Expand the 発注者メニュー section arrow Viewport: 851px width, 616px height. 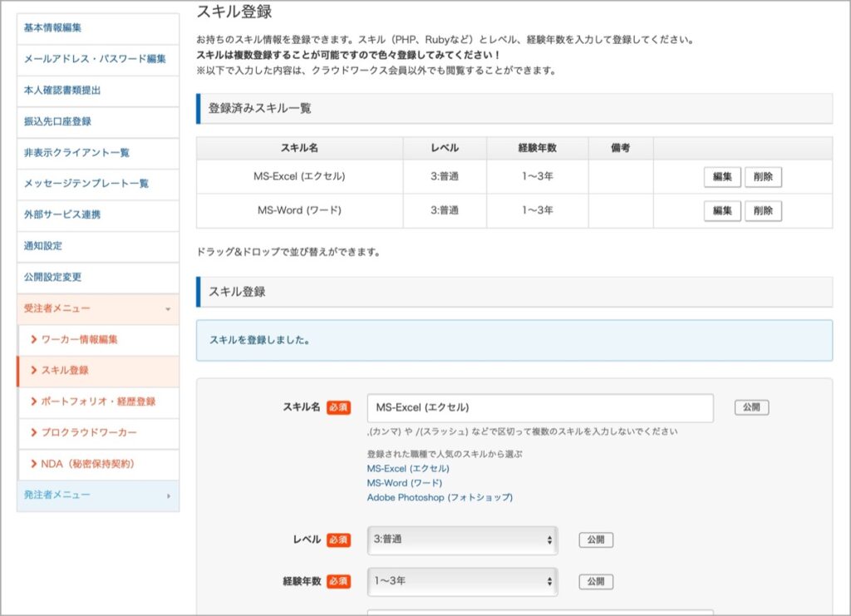(168, 496)
